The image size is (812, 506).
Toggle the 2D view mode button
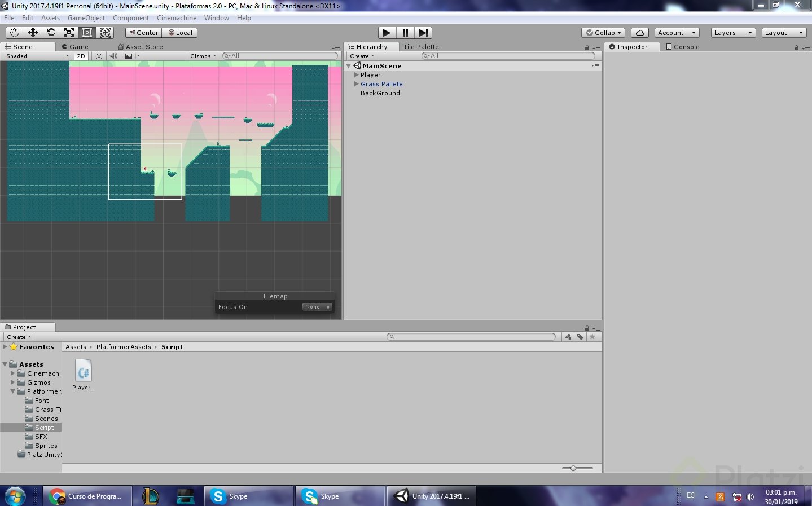click(x=81, y=56)
